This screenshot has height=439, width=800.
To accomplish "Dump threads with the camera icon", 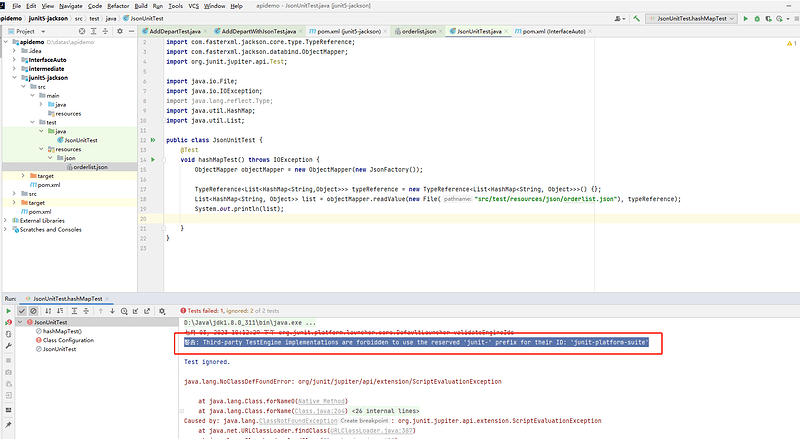I will click(8, 372).
